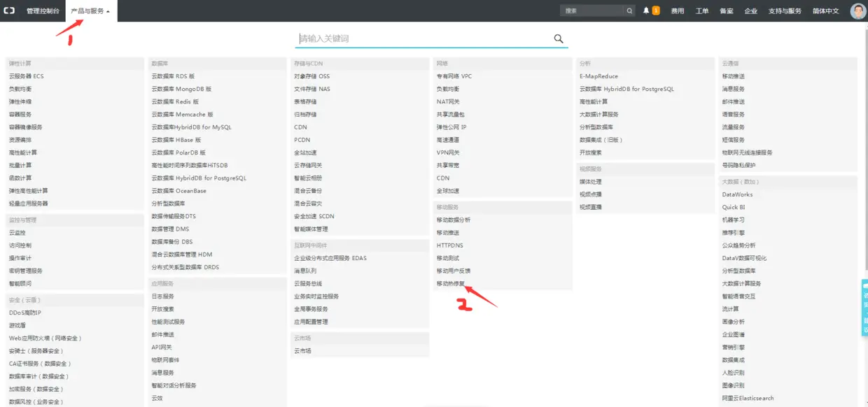Open 云监控

(x=17, y=232)
